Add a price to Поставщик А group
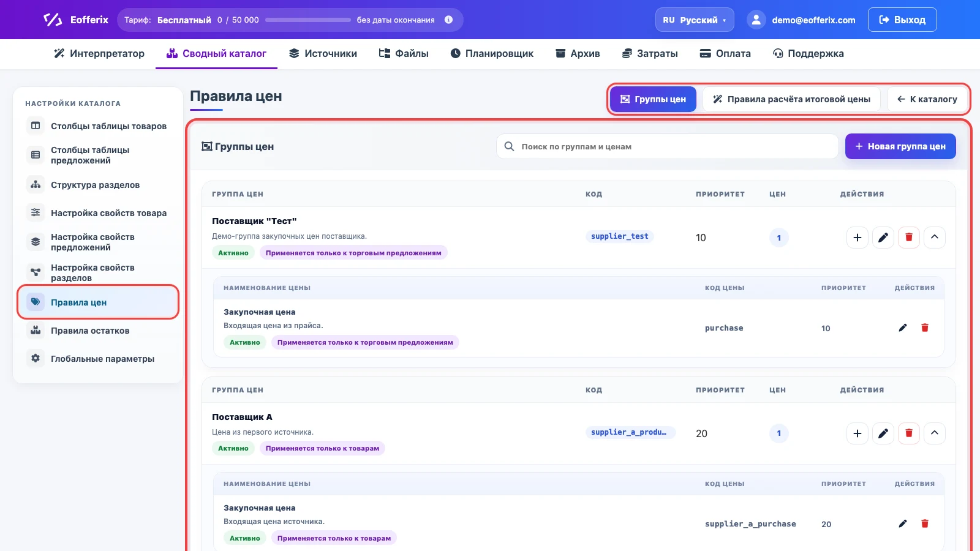 point(858,433)
